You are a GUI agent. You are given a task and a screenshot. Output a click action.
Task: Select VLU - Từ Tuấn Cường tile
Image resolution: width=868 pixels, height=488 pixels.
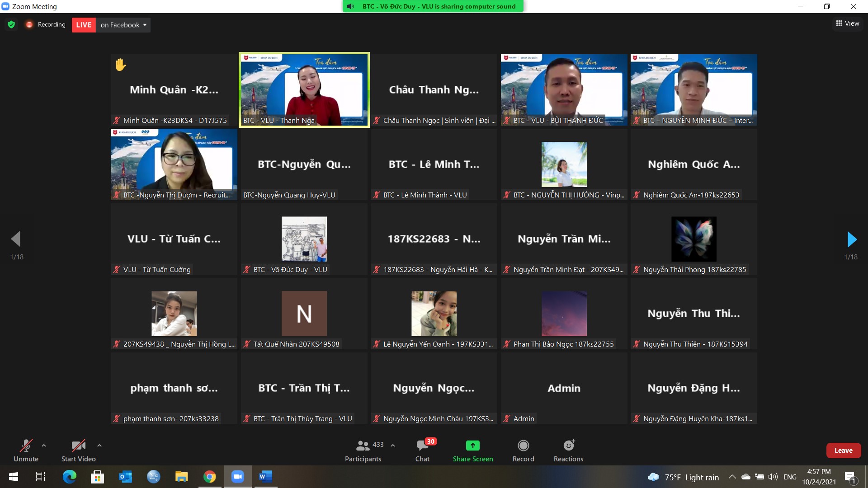[x=174, y=239]
